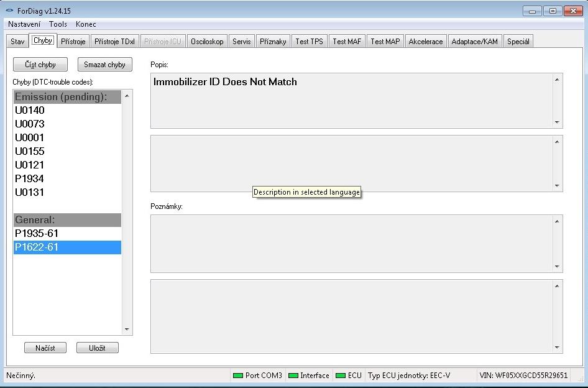The height and width of the screenshot is (388, 588).
Task: Select trouble code U0140 in list
Action: [30, 111]
